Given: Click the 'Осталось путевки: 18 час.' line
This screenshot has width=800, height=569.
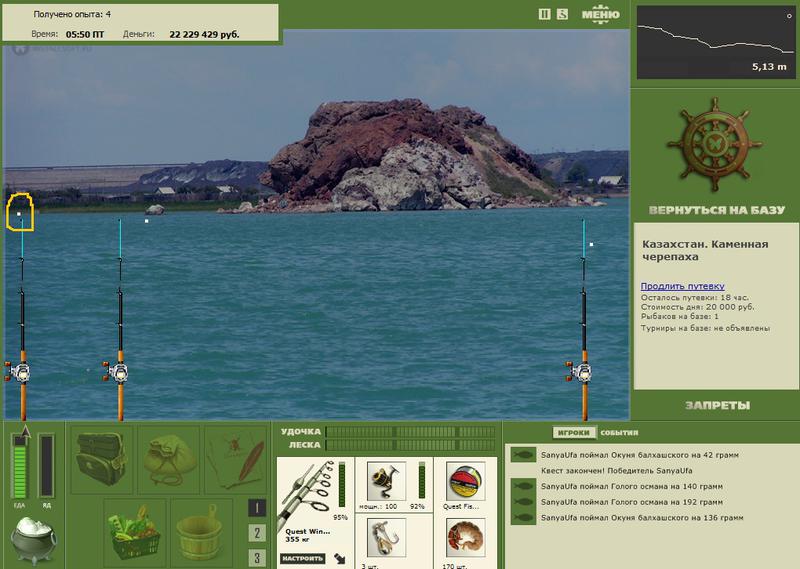Looking at the screenshot, I should click(x=695, y=297).
